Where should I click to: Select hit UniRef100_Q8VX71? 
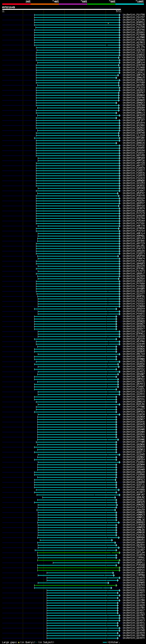coord(134,382)
